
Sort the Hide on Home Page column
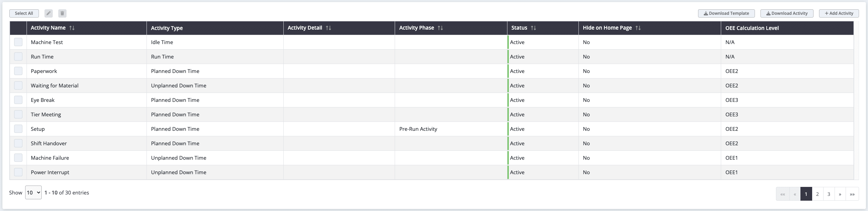[x=638, y=28]
